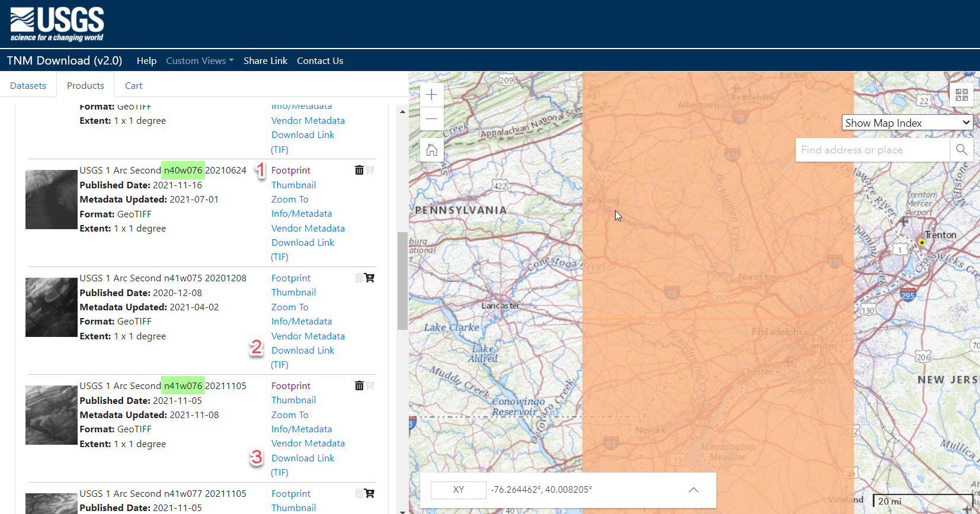Expand the Custom Views menu
The image size is (980, 514).
tap(200, 61)
